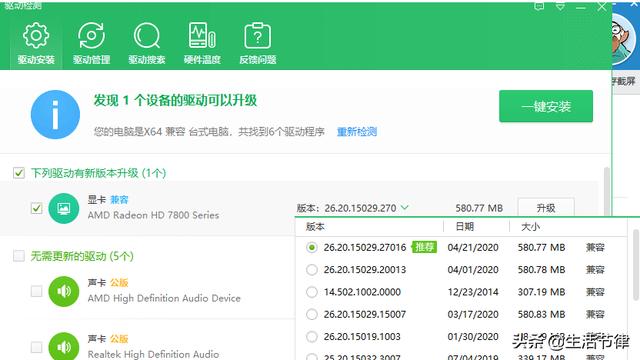Open the 驱动管理 refresh icon tab
The height and width of the screenshot is (360, 640).
(91, 43)
